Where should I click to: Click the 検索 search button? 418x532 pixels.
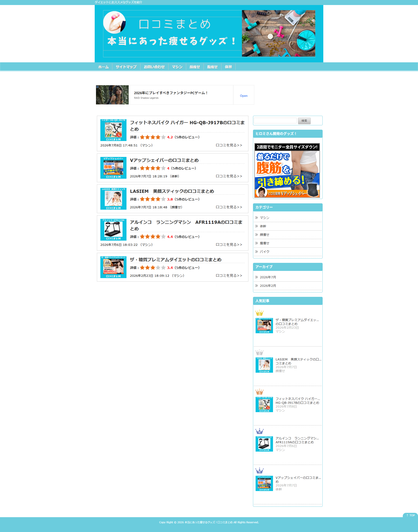coord(304,121)
